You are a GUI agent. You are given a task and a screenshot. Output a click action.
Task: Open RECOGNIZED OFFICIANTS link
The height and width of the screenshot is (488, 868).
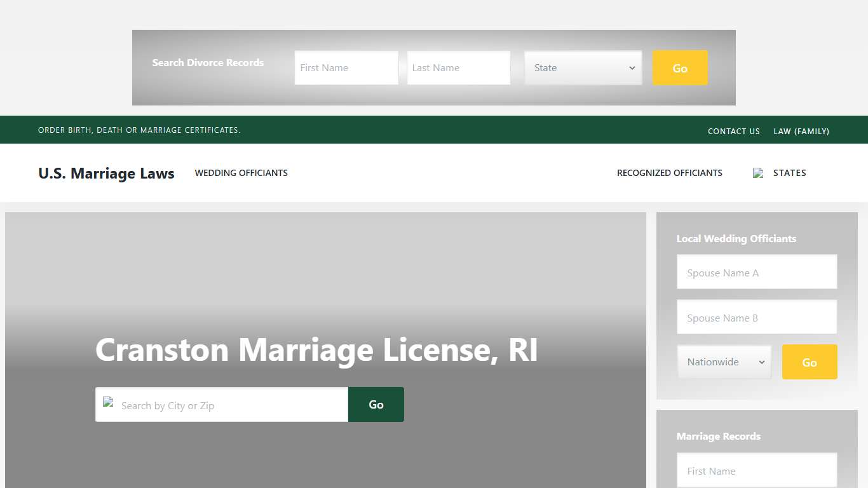670,172
